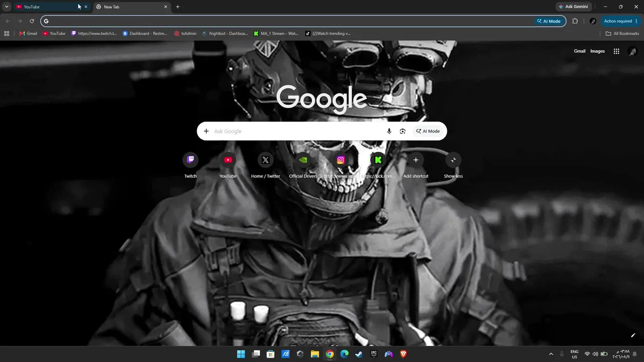Open the Twitch shortcut tile

(x=190, y=166)
